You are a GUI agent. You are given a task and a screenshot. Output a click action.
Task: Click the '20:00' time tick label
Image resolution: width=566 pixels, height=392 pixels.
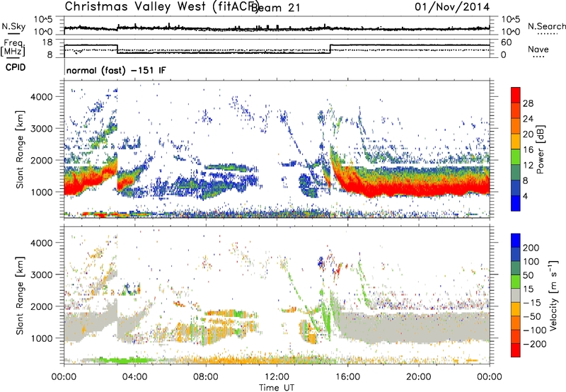pos(418,377)
